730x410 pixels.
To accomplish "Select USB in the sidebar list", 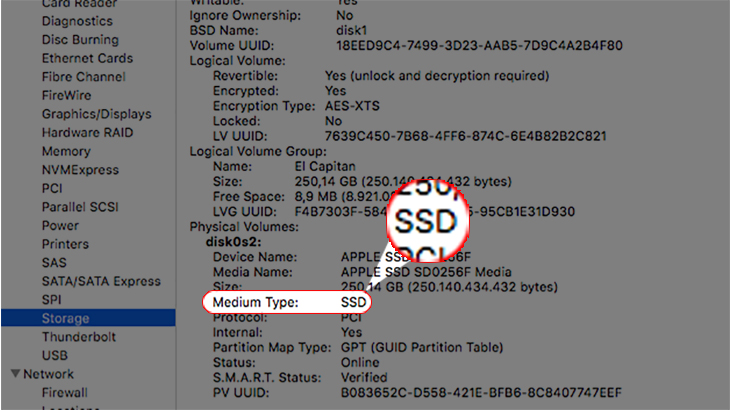I will click(54, 356).
